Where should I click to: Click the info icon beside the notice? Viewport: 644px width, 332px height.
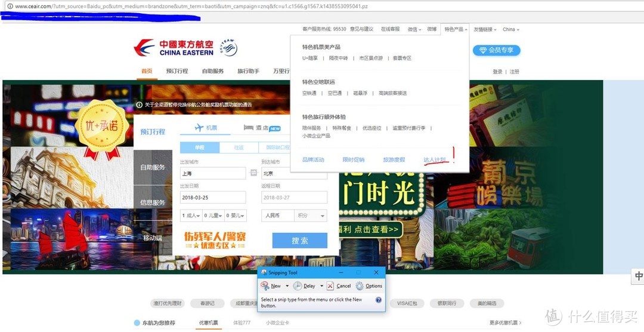(x=139, y=105)
